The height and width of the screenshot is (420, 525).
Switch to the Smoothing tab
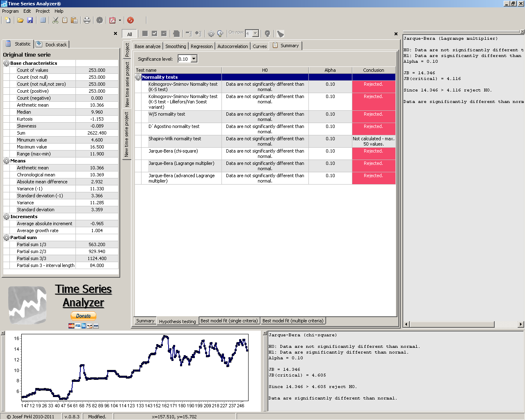176,46
